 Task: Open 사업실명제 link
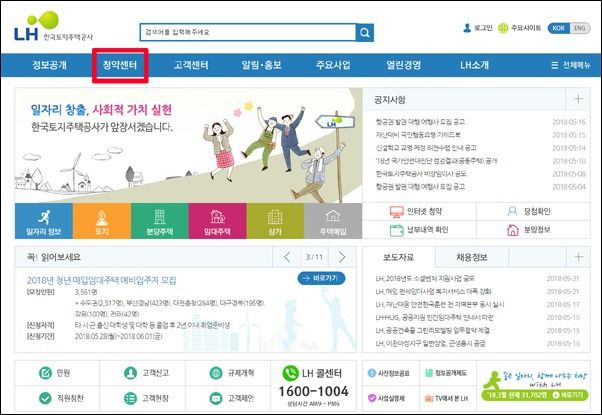tap(386, 398)
